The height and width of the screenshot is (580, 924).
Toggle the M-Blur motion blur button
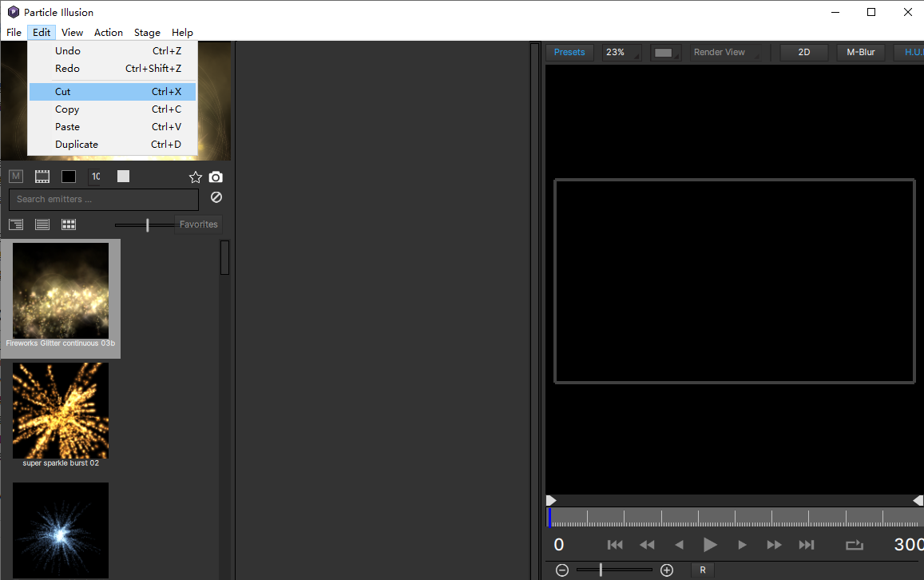860,52
